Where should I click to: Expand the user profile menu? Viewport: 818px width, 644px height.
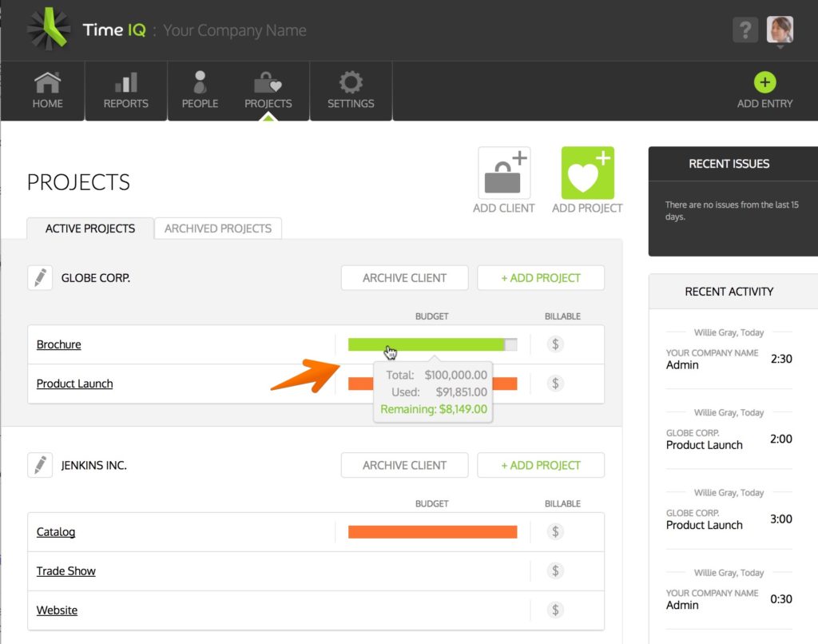pyautogui.click(x=780, y=30)
